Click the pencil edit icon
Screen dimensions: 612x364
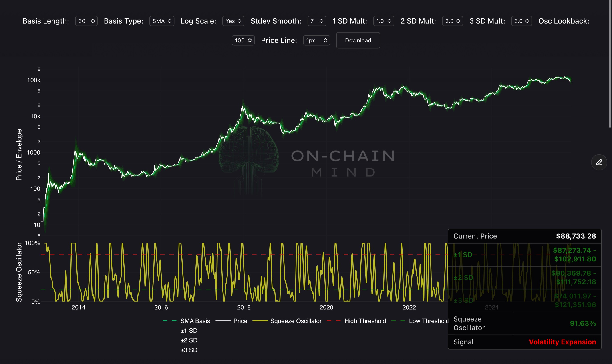[599, 162]
